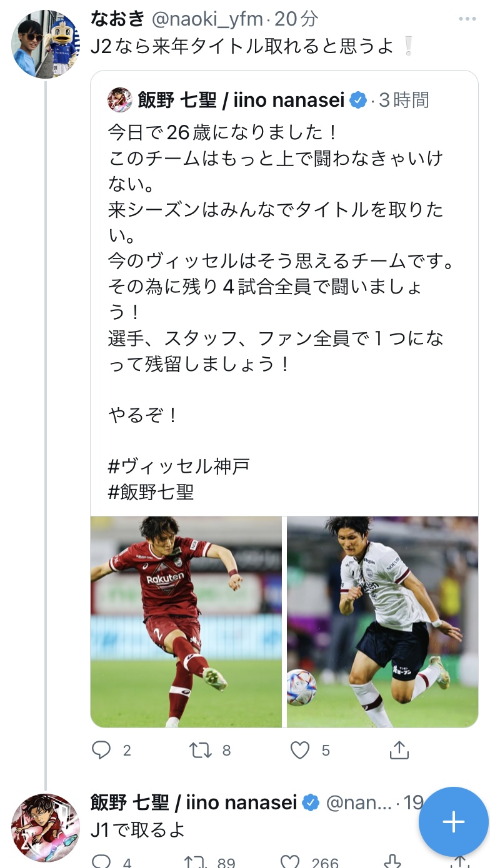This screenshot has height=868, width=490.
Task: Share なおき's tweet via share icon
Action: [399, 749]
